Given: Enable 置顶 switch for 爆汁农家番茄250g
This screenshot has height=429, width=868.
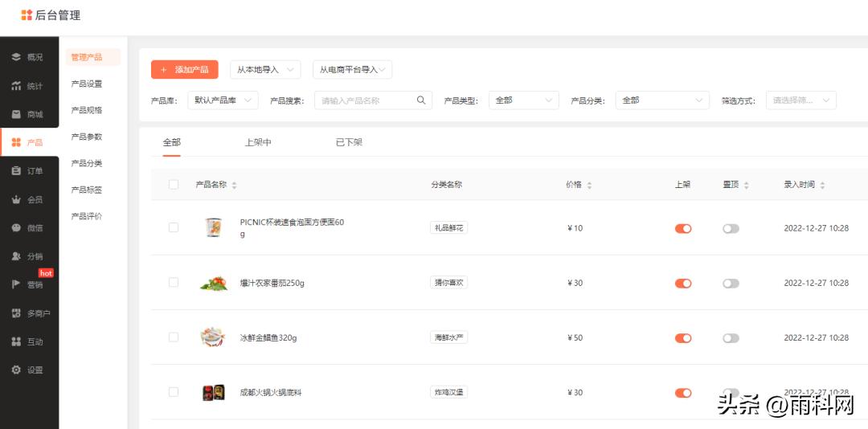Looking at the screenshot, I should (x=731, y=284).
